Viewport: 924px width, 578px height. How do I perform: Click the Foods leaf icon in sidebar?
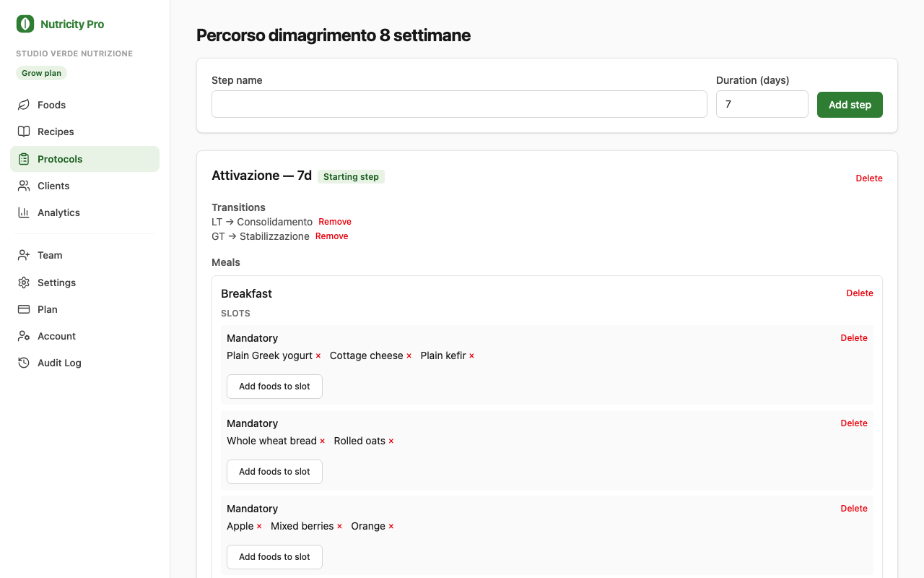tap(24, 105)
